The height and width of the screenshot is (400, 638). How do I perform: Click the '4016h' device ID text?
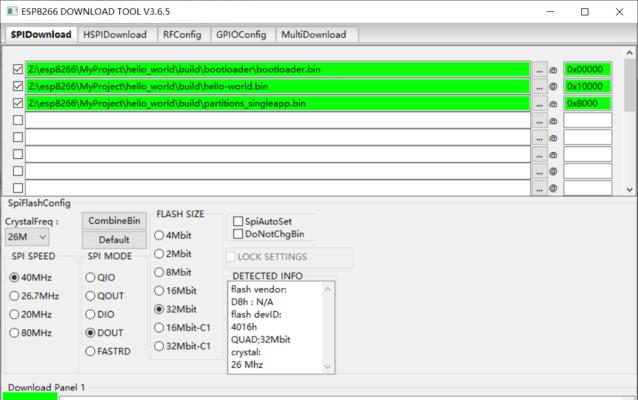[244, 327]
